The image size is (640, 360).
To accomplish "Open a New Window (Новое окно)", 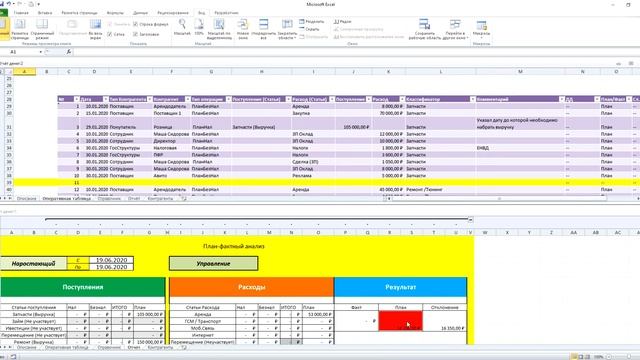I will pyautogui.click(x=243, y=29).
